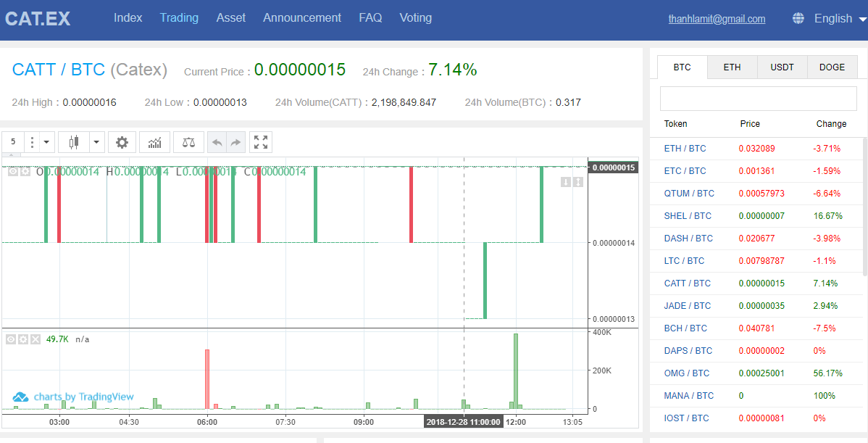Click the compare scales icon
Screen dimensions: 868x443
(189, 142)
